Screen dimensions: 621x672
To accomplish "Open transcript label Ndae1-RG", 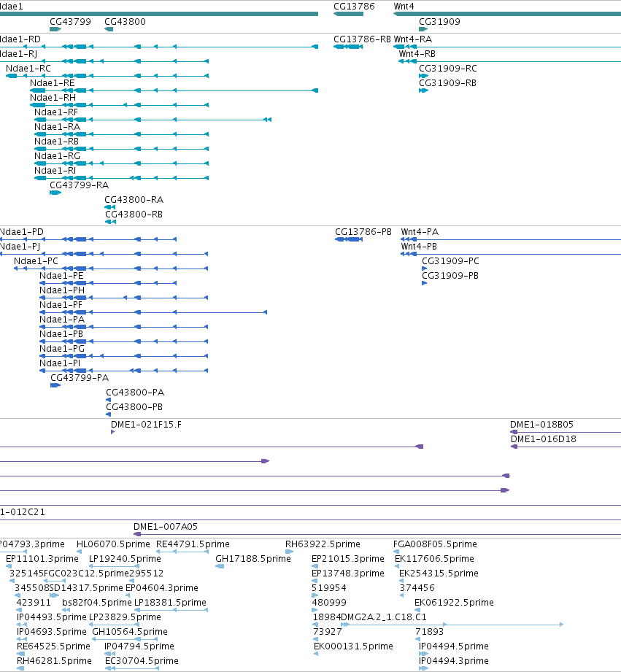I will coord(58,155).
